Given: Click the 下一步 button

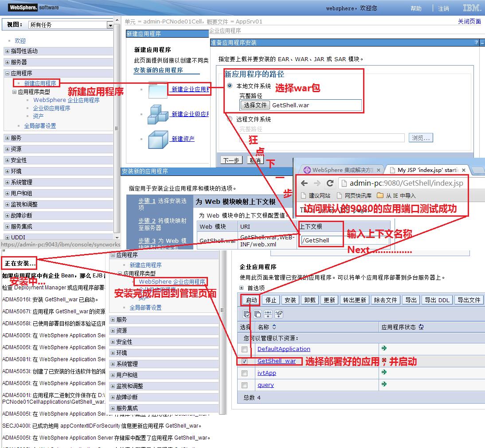Looking at the screenshot, I should click(x=231, y=160).
